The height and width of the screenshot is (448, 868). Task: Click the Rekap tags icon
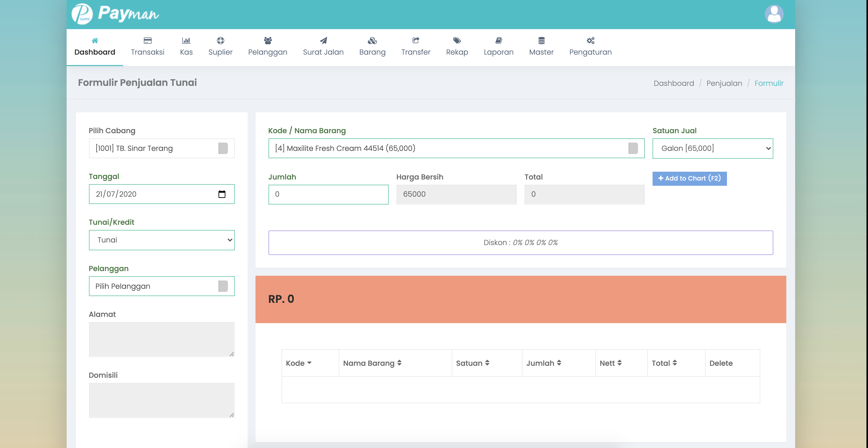[457, 41]
